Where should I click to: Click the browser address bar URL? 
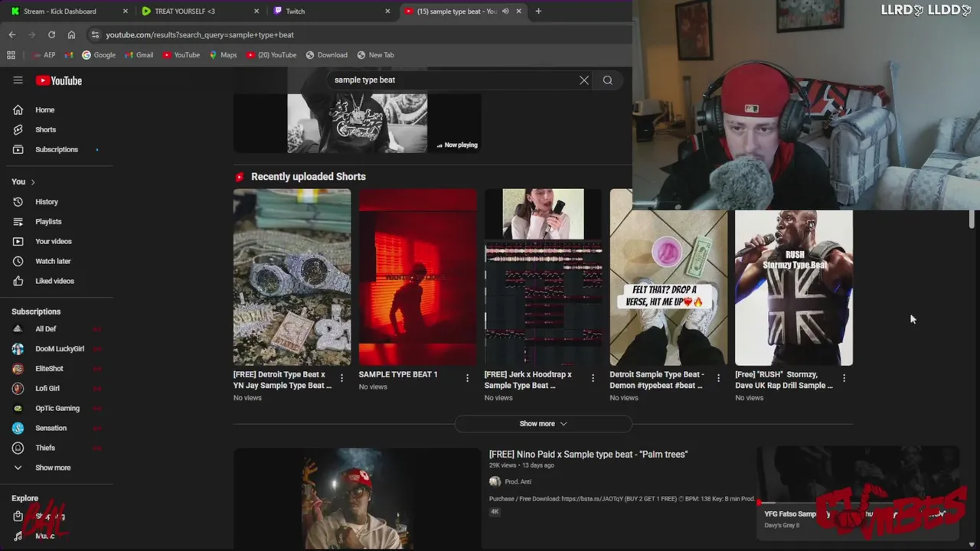point(200,34)
